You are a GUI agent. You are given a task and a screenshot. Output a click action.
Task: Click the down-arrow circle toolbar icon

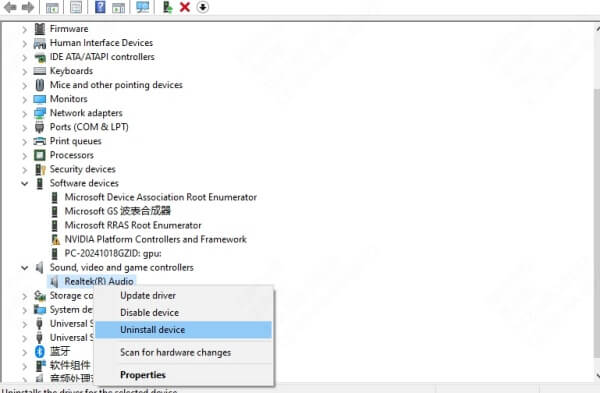click(x=202, y=7)
